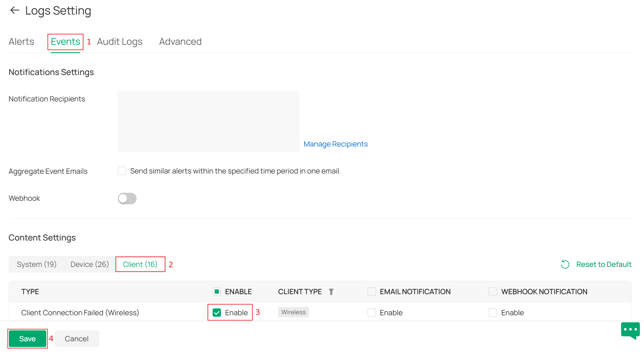Click the Notifications Settings heading
The width and height of the screenshot is (644, 352).
click(51, 72)
